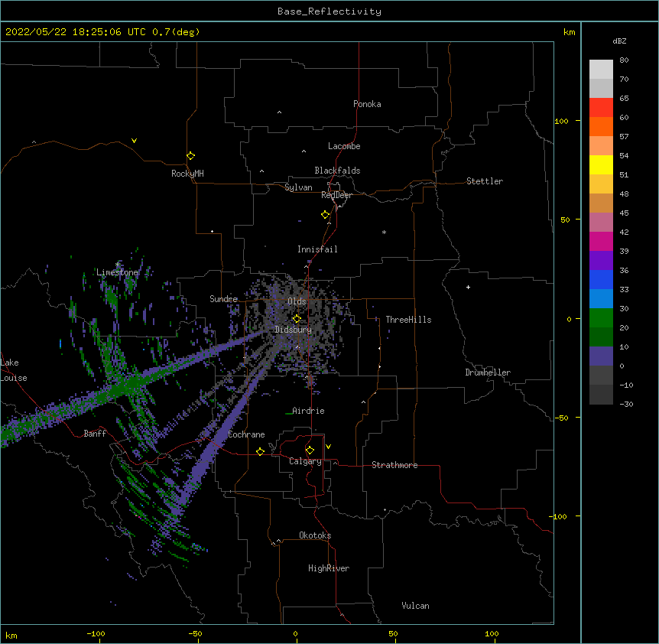Click the Lake Louise label at left edge

[x=14, y=370]
